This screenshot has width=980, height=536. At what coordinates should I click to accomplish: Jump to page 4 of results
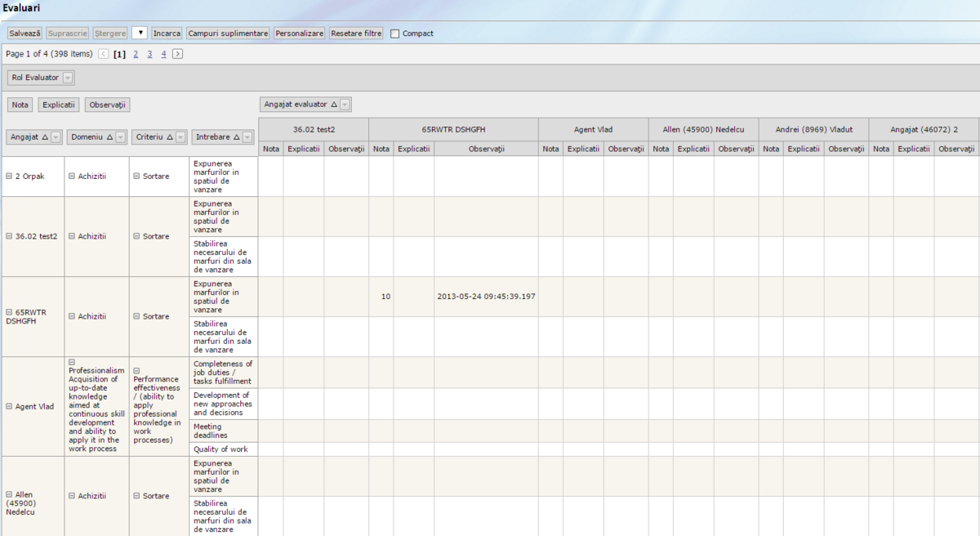(163, 54)
